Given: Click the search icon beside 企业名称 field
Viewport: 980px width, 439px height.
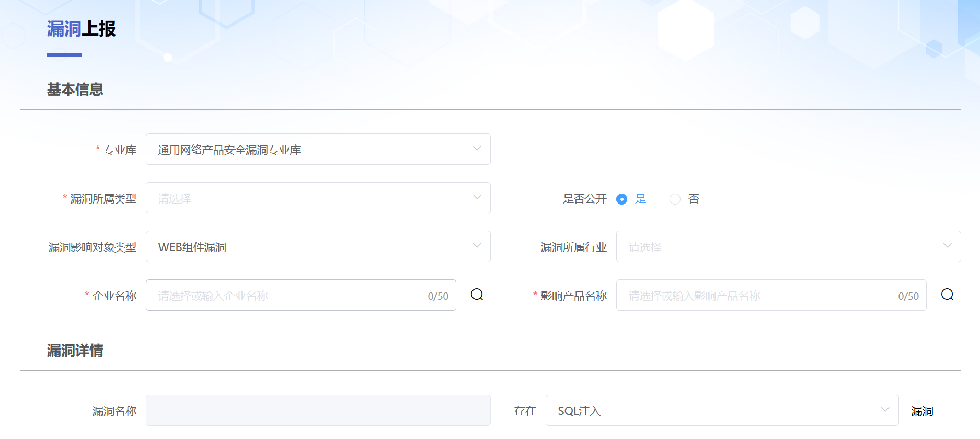Looking at the screenshot, I should point(477,295).
